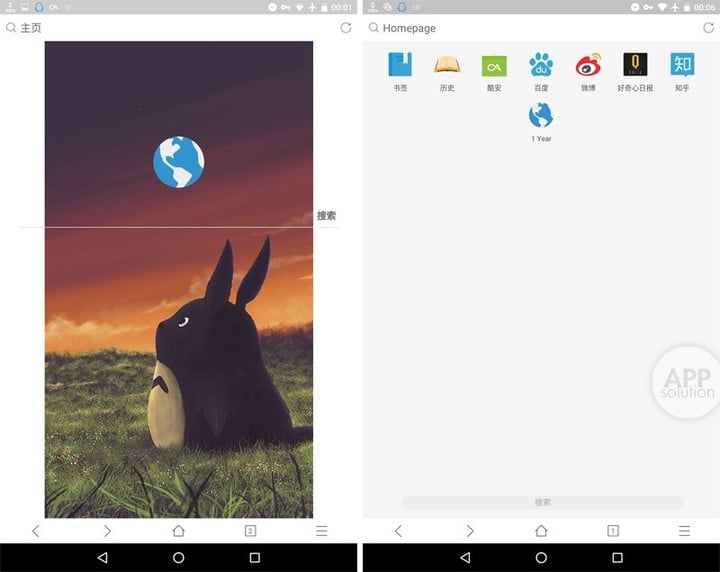Go forward in right browser toolbar
Image resolution: width=720 pixels, height=572 pixels.
coord(470,531)
